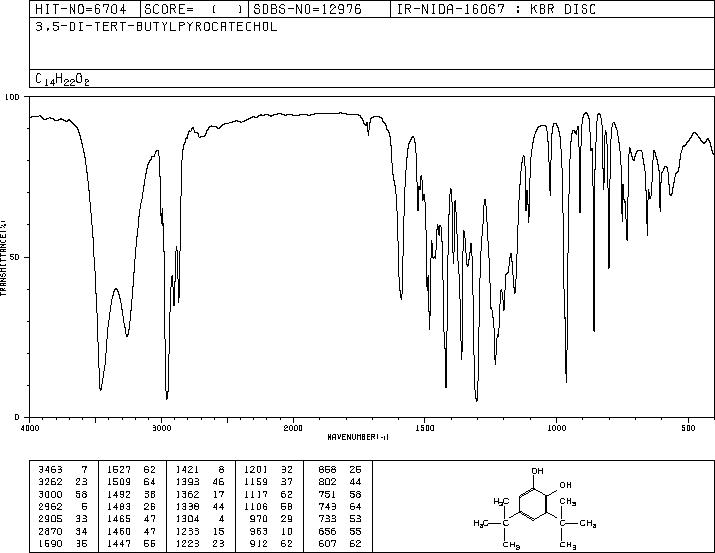
Task: Choose peak table entry 1159
Action: [x=269, y=482]
